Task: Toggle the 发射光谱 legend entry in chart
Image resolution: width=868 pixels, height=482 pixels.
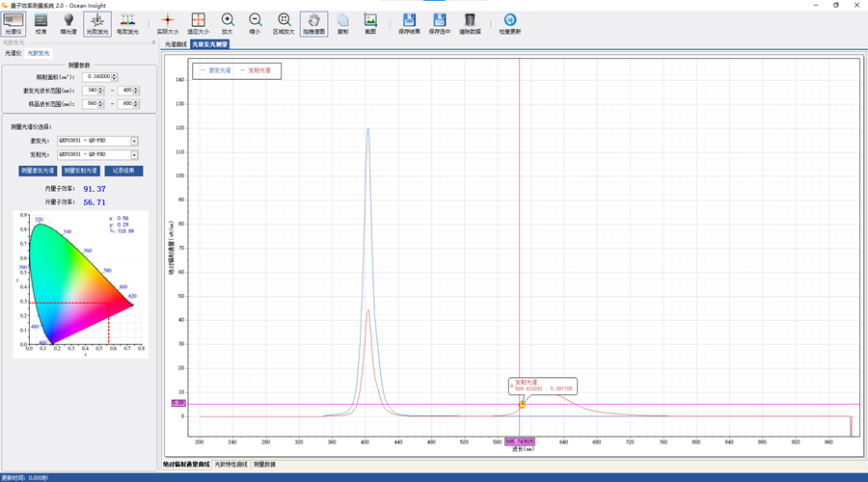Action: tap(256, 70)
